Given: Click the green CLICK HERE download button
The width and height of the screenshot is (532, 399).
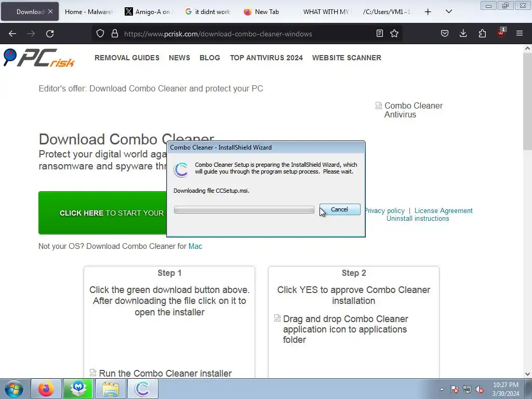Looking at the screenshot, I should click(102, 212).
